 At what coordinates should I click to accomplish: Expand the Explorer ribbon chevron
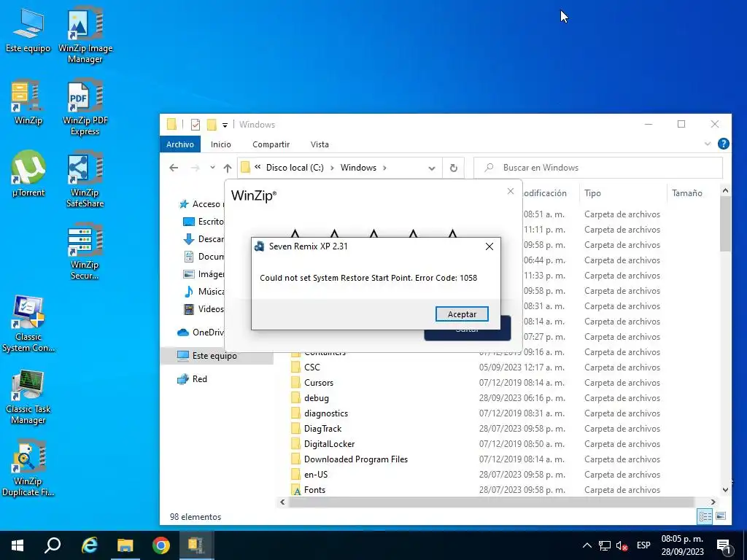pos(708,144)
